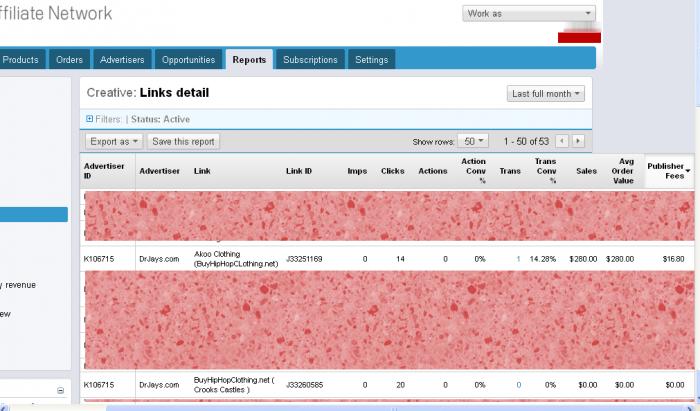Select the Reports tab
This screenshot has height=411, width=700.
point(249,59)
